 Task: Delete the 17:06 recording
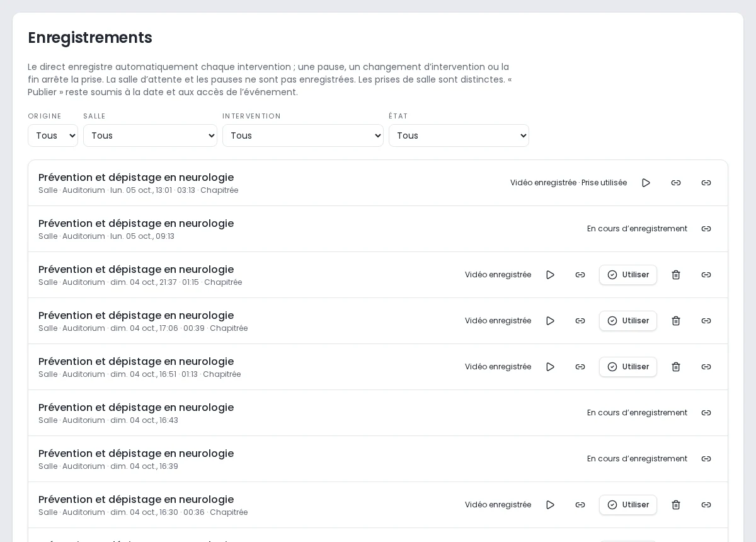pyautogui.click(x=676, y=321)
